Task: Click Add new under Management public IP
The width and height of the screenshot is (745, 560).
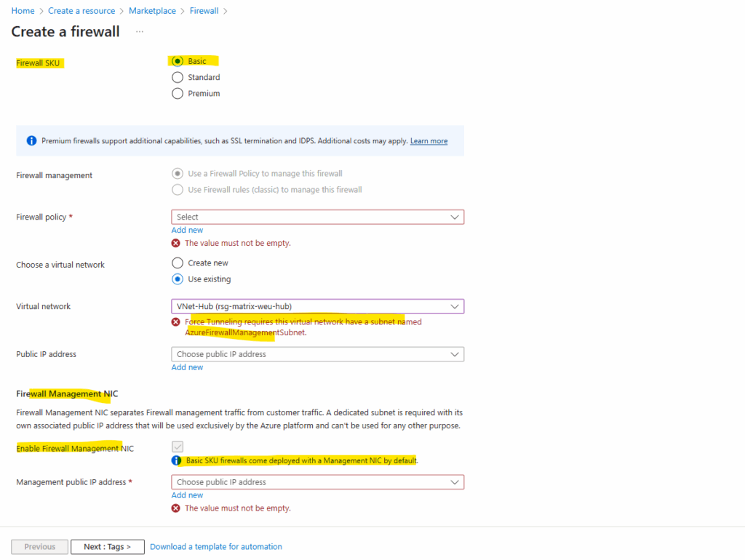Action: pyautogui.click(x=187, y=495)
